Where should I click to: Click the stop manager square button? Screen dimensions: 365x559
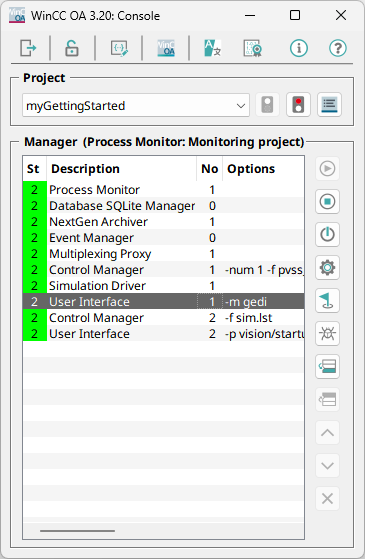(327, 201)
